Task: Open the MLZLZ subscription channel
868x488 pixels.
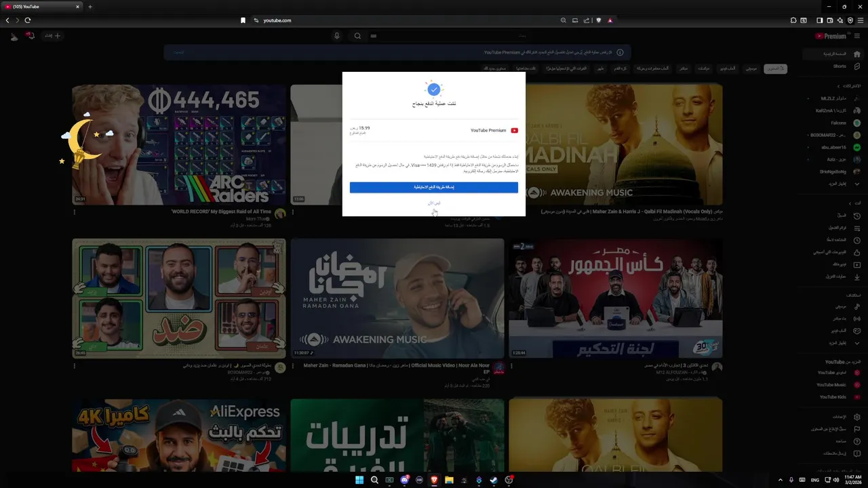Action: pos(834,98)
